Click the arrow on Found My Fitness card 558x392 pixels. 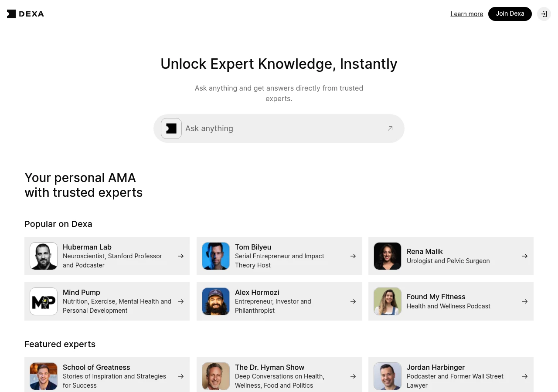tap(525, 301)
